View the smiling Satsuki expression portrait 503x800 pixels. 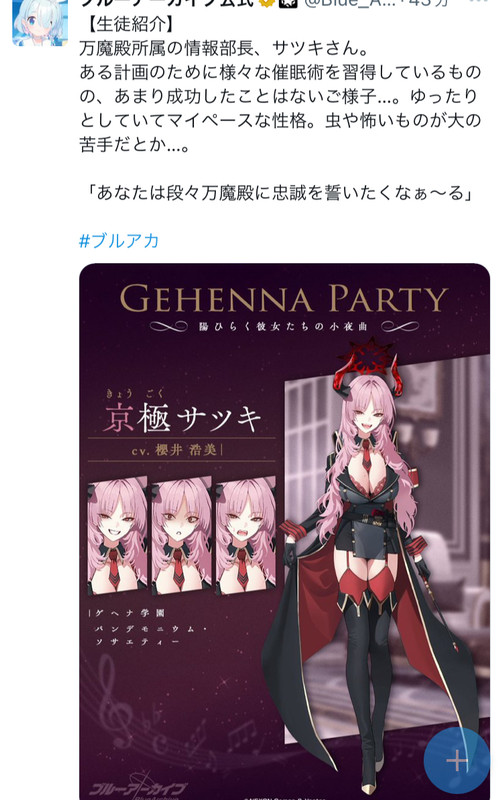click(117, 535)
